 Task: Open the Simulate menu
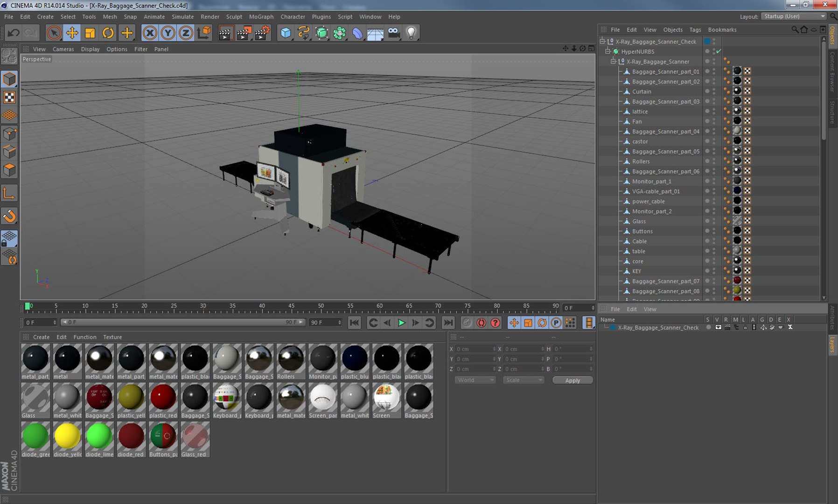coord(182,16)
